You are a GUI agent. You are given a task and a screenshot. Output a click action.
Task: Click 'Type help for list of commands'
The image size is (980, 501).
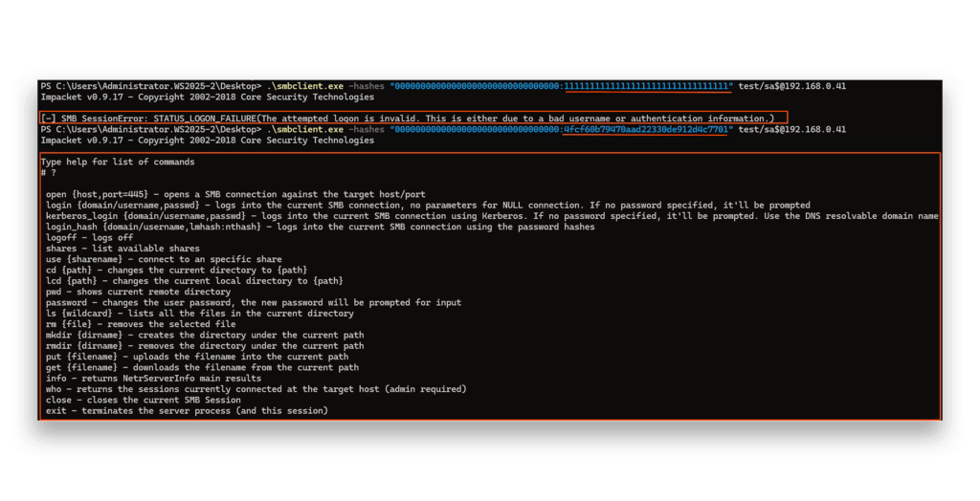pos(118,162)
